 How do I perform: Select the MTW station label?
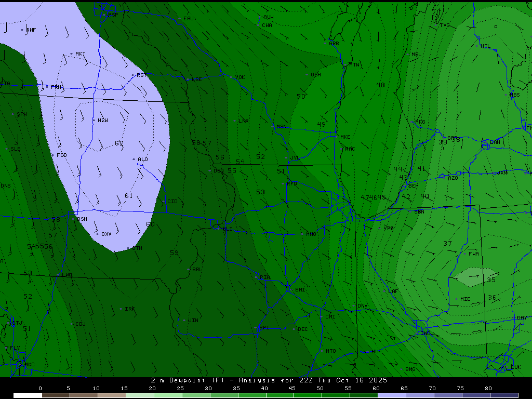click(x=354, y=64)
